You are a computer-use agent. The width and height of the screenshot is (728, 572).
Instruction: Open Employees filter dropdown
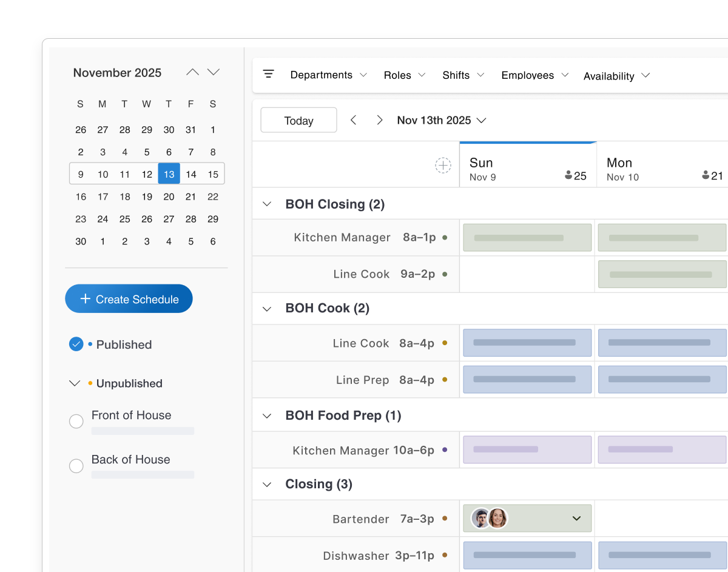pos(535,75)
